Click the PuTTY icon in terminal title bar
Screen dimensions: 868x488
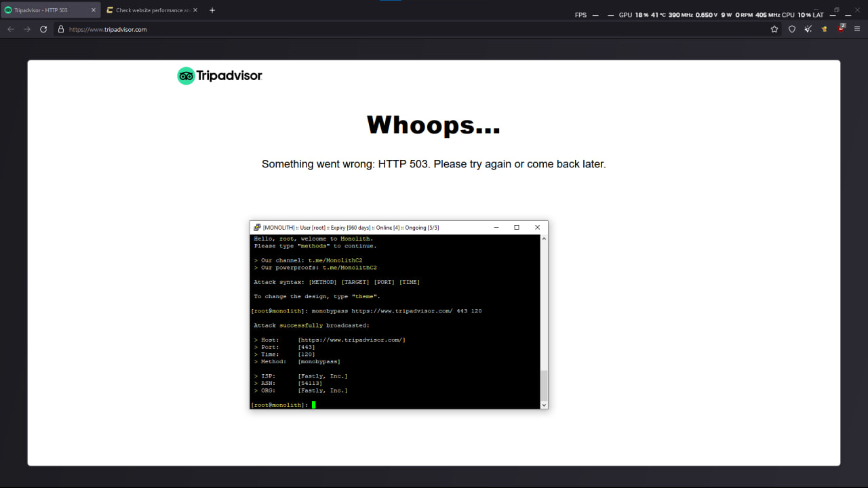click(x=257, y=228)
